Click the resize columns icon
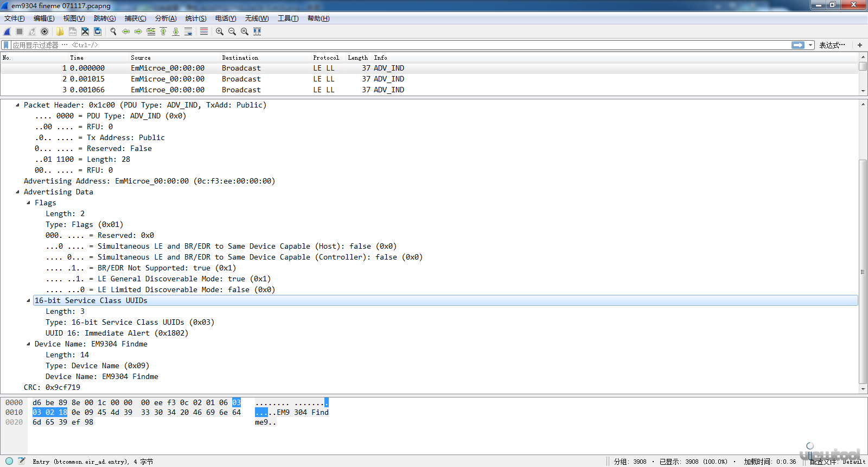The image size is (868, 467). (x=257, y=31)
